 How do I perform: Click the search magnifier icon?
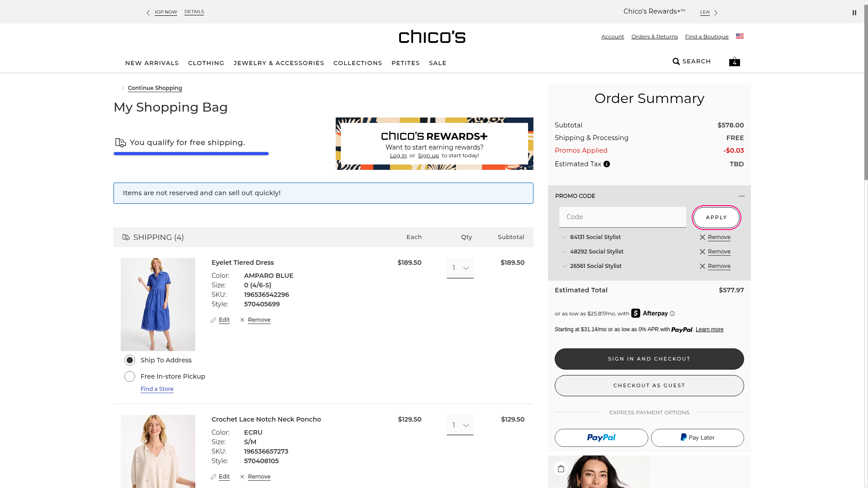coord(676,61)
